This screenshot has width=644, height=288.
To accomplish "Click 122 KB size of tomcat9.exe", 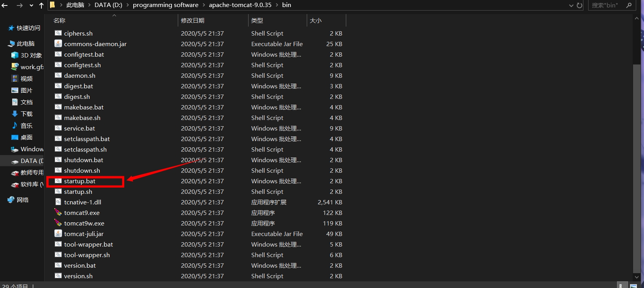I will tap(333, 213).
